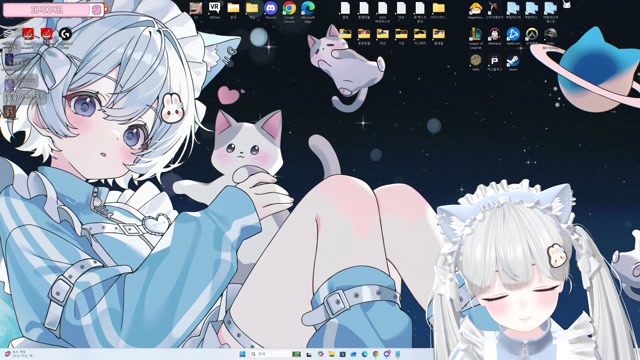The image size is (640, 360).
Task: Select the third blue video-file icon in the top row
Action: [550, 8]
